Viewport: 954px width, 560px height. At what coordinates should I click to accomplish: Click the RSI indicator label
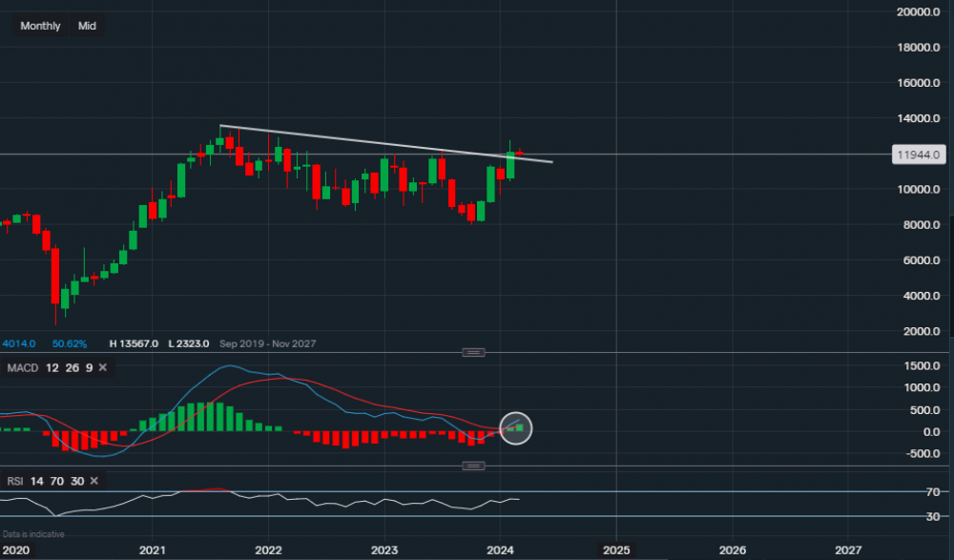point(14,482)
